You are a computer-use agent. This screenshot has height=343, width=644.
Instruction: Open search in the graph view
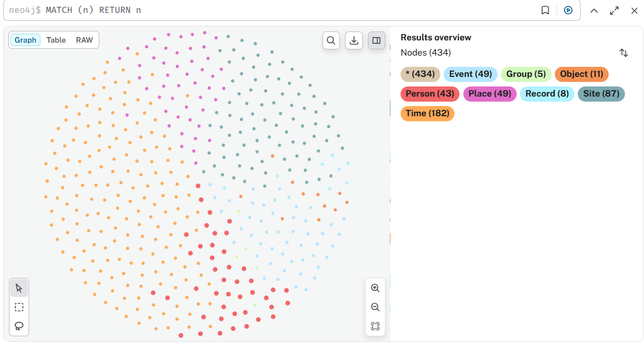pyautogui.click(x=331, y=40)
